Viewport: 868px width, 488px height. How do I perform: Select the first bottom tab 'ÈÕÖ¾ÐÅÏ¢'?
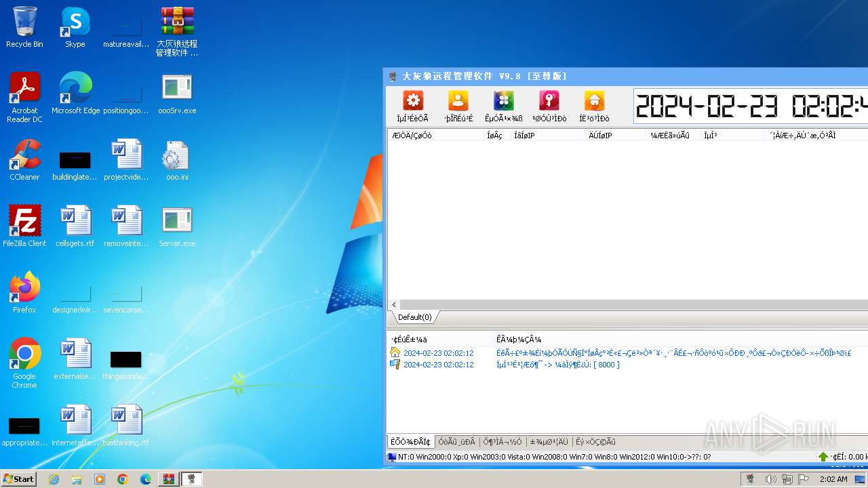pos(410,442)
